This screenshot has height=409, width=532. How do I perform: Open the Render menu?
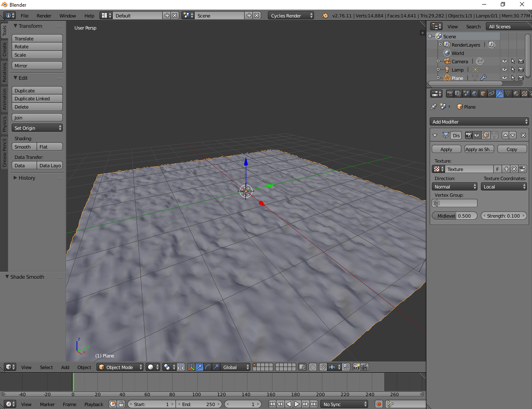pos(44,15)
